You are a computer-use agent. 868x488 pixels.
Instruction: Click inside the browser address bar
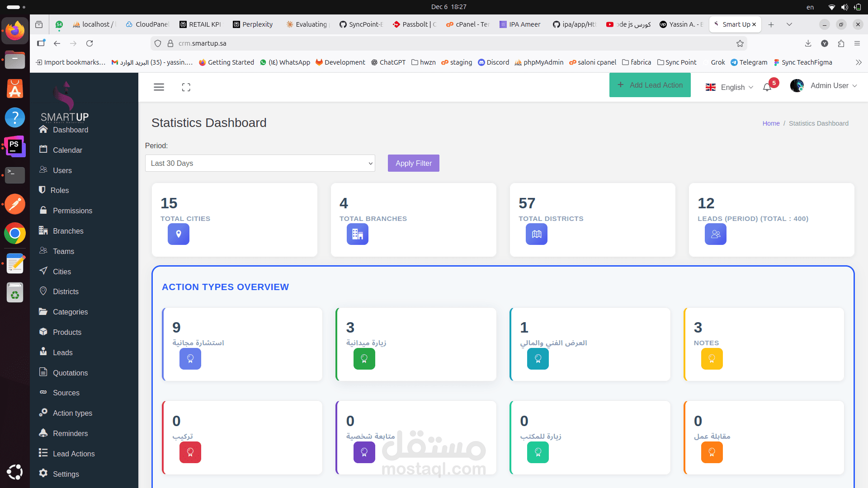coord(316,43)
